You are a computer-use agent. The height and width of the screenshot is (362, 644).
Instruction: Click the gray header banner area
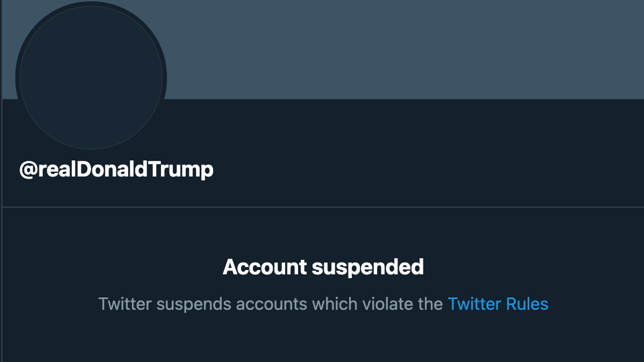403,49
